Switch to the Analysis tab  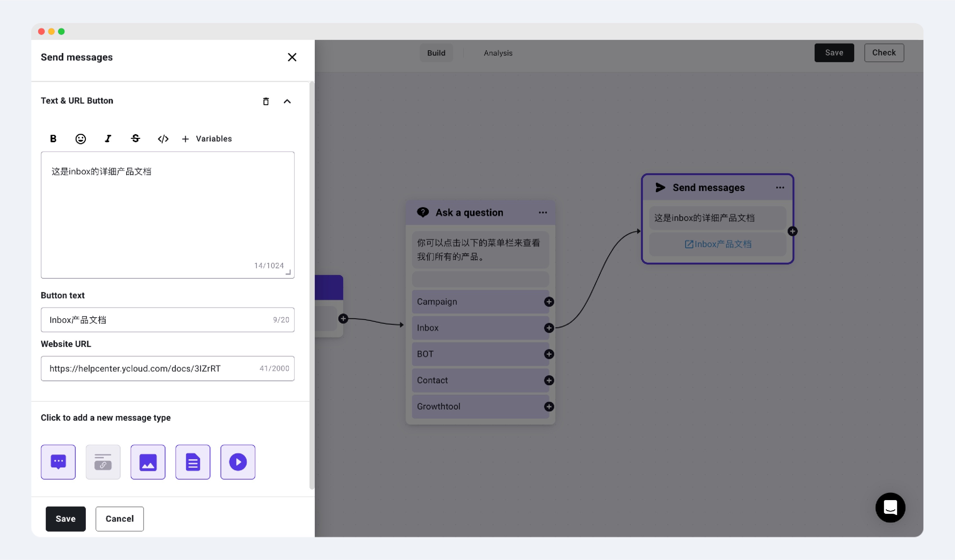pyautogui.click(x=498, y=53)
